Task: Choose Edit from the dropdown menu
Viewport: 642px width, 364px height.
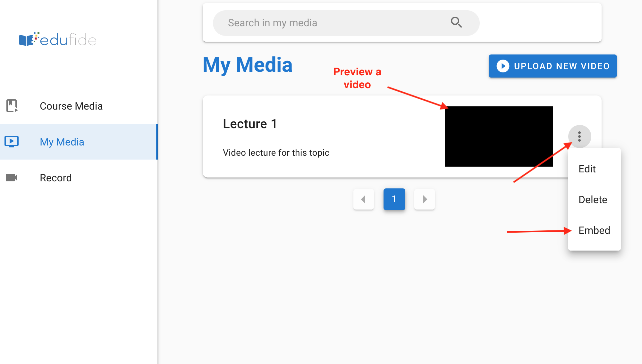Action: click(x=587, y=169)
